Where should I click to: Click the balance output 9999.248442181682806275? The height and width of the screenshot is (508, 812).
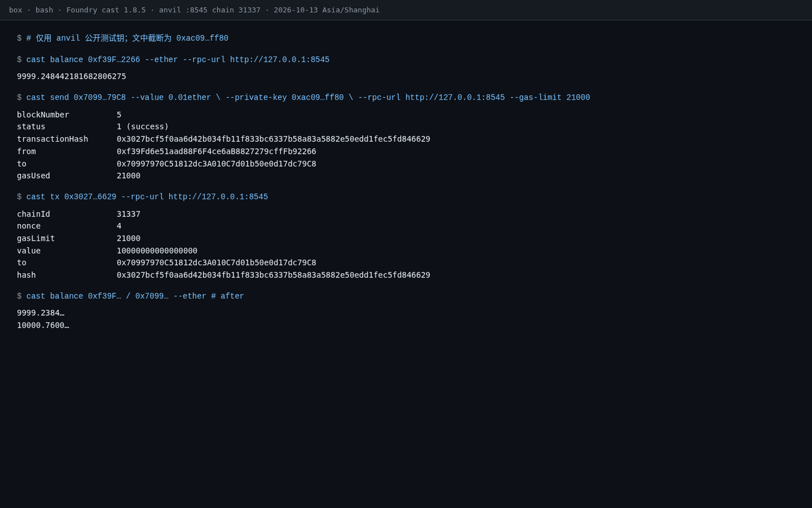click(x=72, y=76)
